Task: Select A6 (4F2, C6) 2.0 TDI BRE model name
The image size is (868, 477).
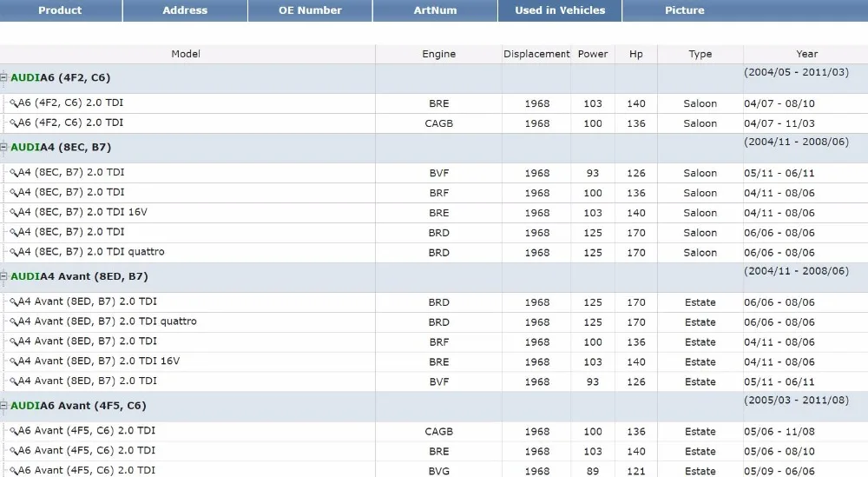Action: 71,103
